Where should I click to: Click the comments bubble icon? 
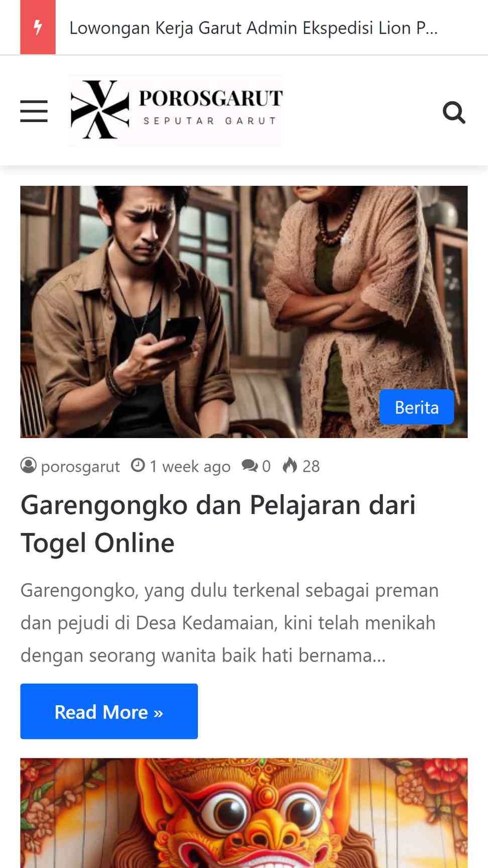coord(250,466)
